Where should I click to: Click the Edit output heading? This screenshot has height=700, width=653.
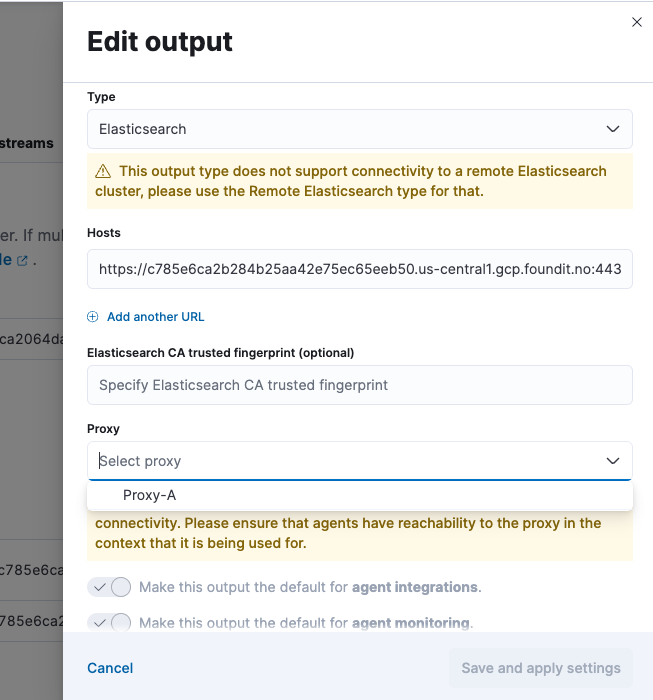click(x=160, y=41)
